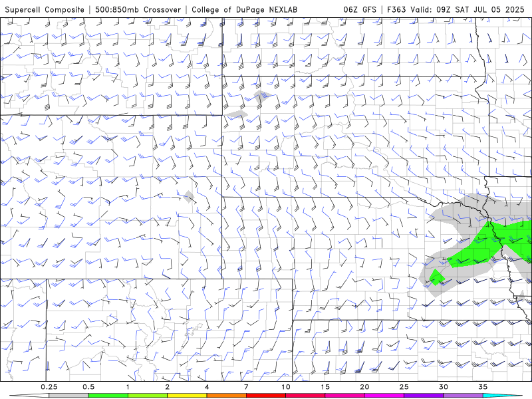Click the small gray diamond in map center-left
Image resolution: width=532 pixels, height=399 pixels.
(x=189, y=197)
